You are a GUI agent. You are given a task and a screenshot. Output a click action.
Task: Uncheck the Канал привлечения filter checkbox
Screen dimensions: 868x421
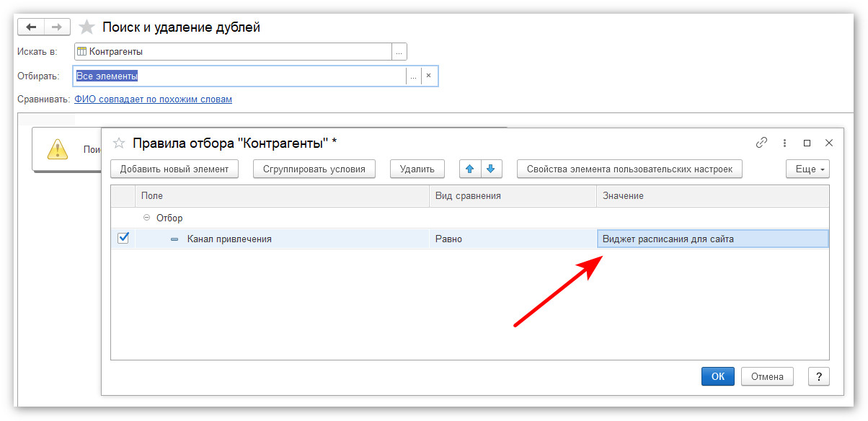[x=123, y=238]
